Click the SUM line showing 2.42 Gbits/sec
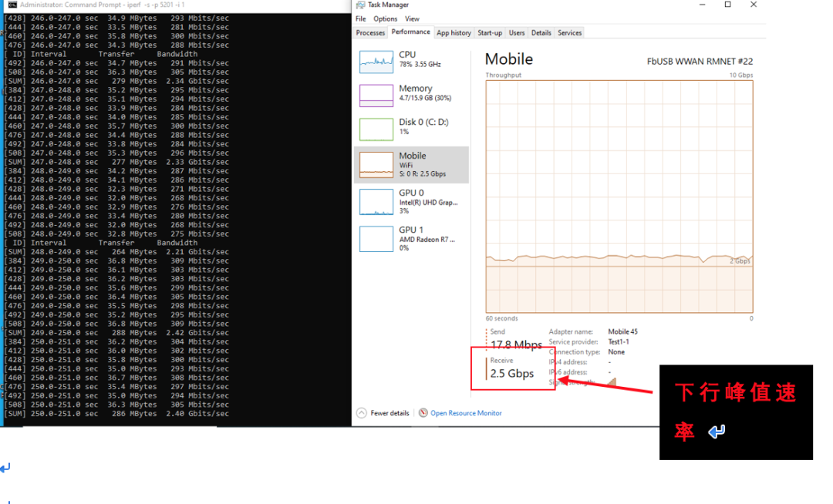This screenshot has height=504, width=833. pos(117,333)
